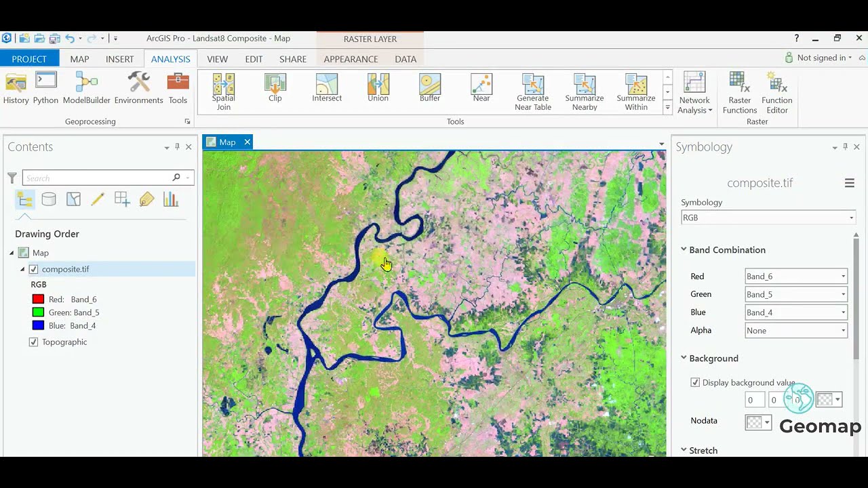Open the Buffer tool
This screenshot has height=488, width=868.
429,88
